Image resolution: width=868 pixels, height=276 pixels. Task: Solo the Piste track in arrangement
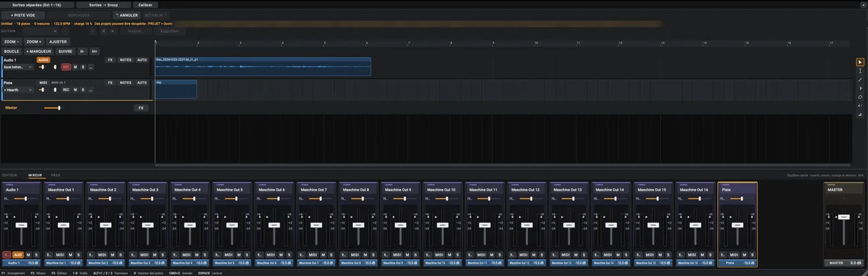[82, 90]
